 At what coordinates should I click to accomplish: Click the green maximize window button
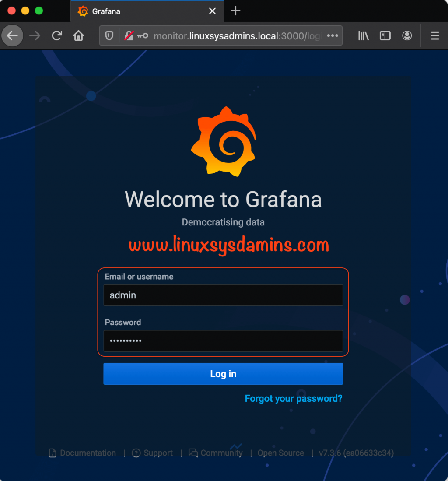pos(39,11)
